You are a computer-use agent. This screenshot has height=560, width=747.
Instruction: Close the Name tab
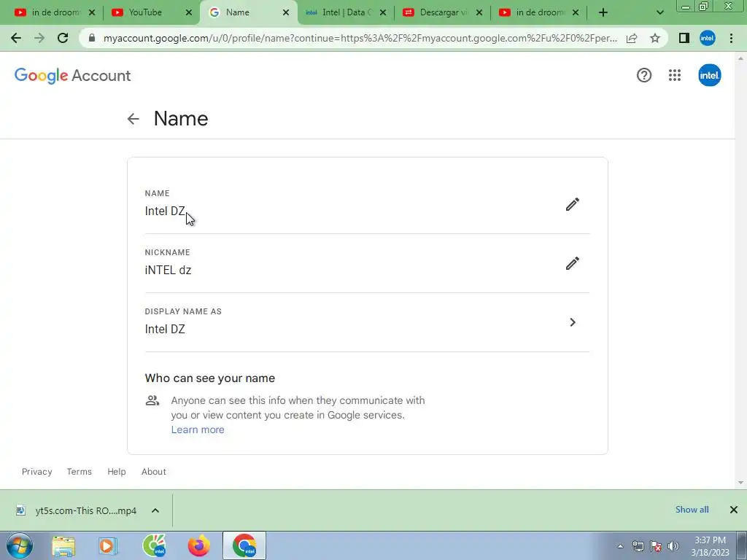pyautogui.click(x=286, y=12)
